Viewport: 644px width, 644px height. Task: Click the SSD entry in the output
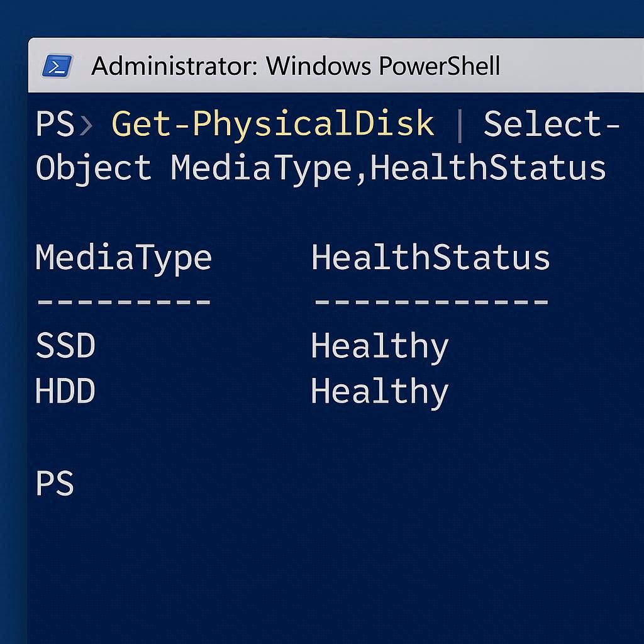click(x=65, y=346)
